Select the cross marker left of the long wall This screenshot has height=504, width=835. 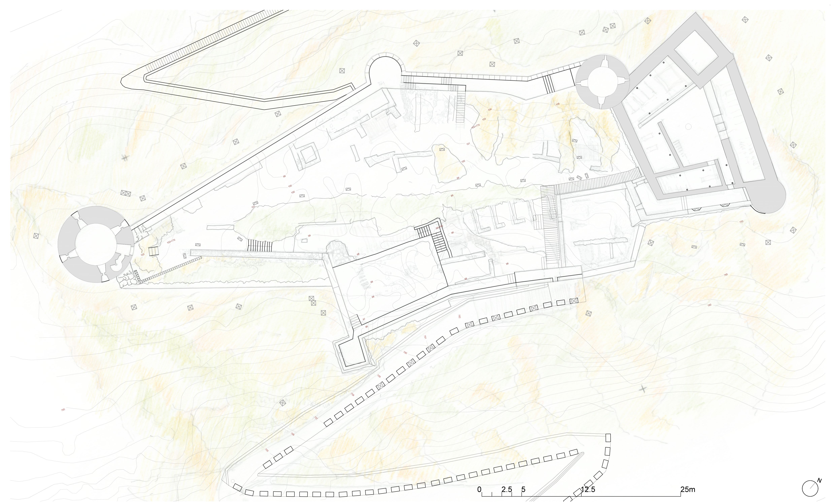pyautogui.click(x=125, y=158)
